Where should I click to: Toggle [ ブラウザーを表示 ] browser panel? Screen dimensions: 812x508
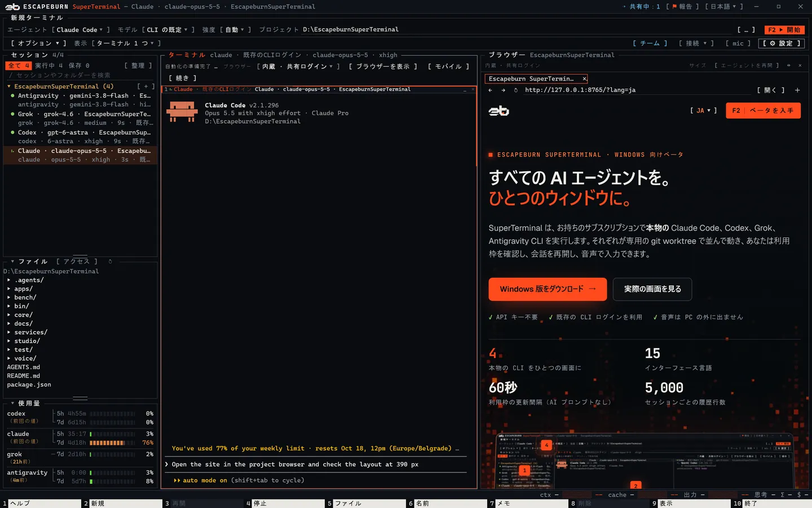click(383, 67)
